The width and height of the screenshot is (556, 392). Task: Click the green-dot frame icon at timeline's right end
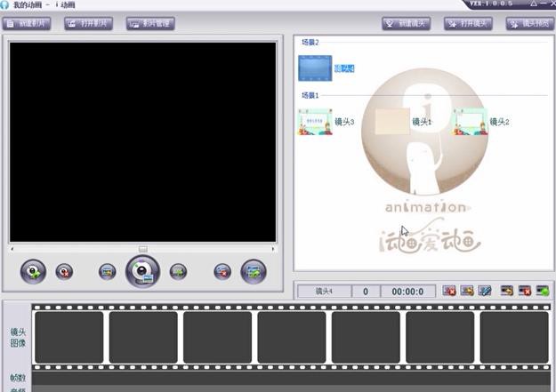[542, 291]
